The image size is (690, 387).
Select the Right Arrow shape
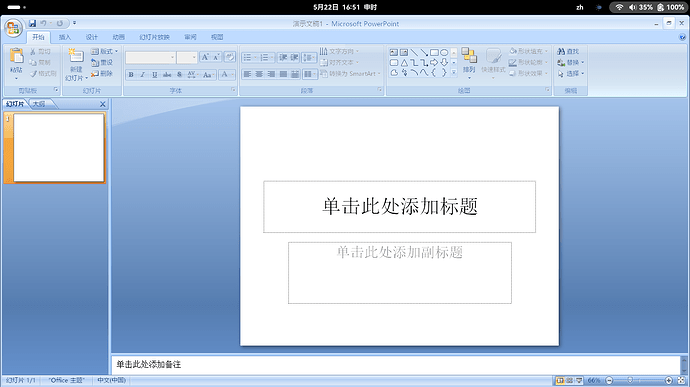point(434,63)
